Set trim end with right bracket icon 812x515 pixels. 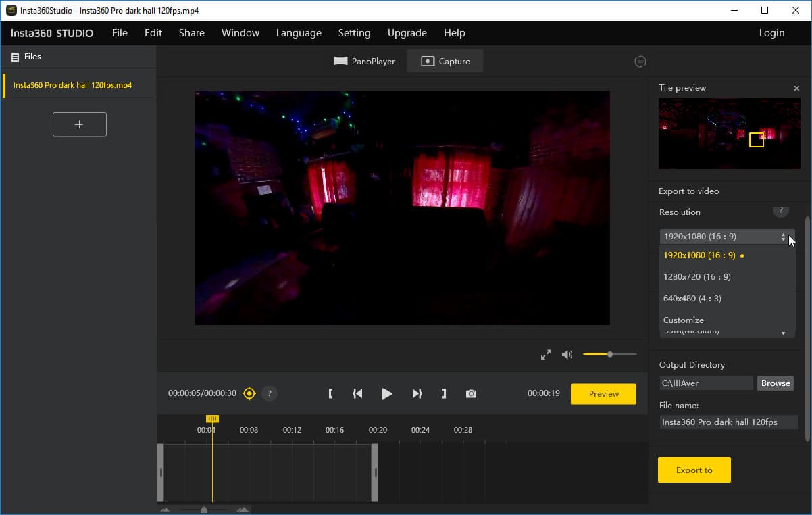tap(444, 393)
